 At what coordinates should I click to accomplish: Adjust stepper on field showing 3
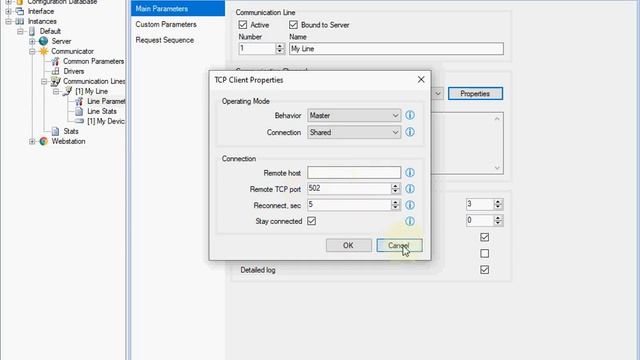pos(498,204)
